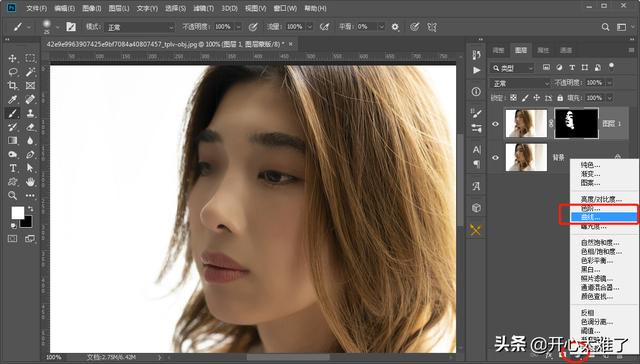Screen dimensions: 640x364
Task: Open the layer blend mode 正常 dropdown
Action: click(520, 83)
